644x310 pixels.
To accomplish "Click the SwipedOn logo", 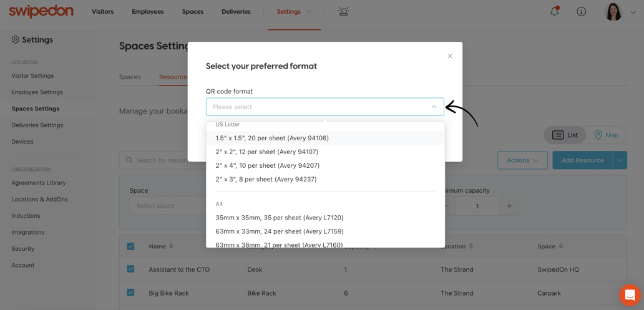I will [x=41, y=11].
